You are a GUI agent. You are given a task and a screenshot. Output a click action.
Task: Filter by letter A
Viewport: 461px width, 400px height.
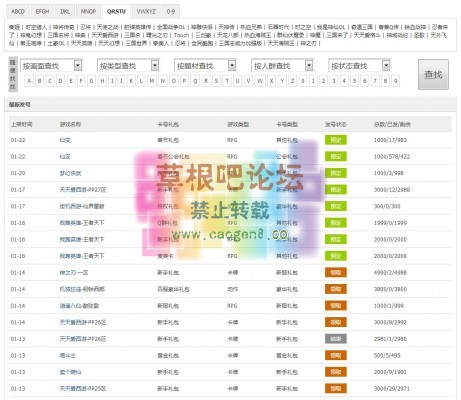(29, 81)
